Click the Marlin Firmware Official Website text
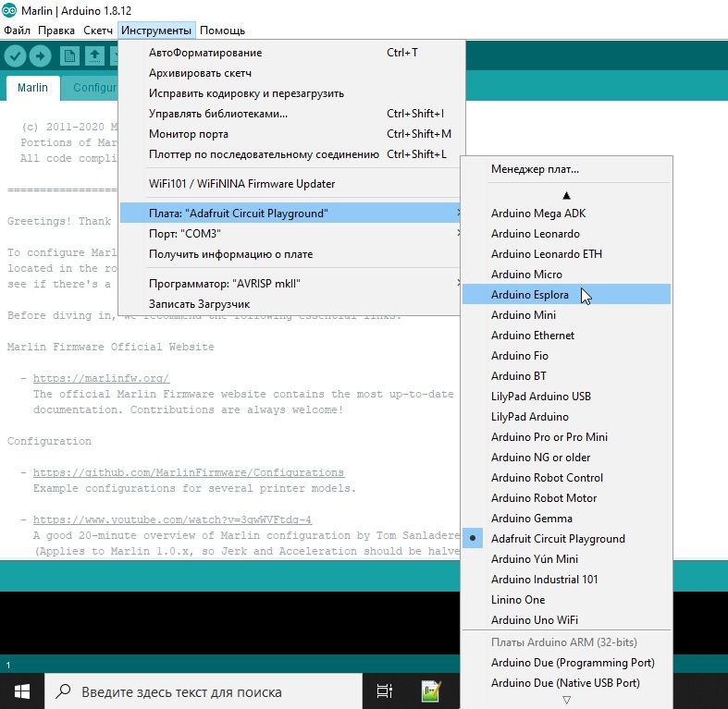The height and width of the screenshot is (709, 728). click(110, 347)
